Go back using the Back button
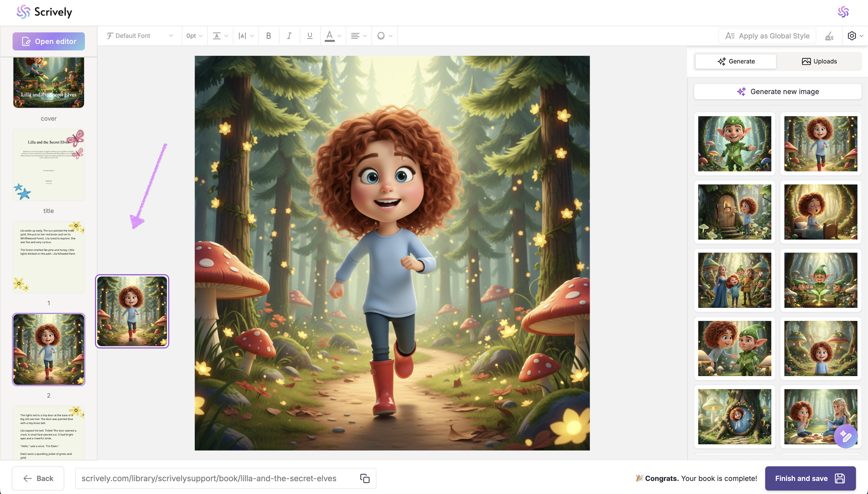Viewport: 868px width, 494px height. point(38,478)
